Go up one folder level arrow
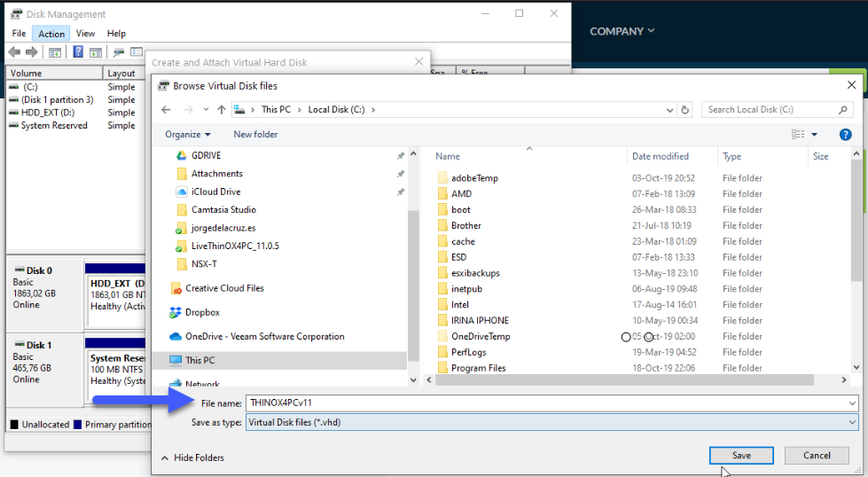 pos(222,110)
